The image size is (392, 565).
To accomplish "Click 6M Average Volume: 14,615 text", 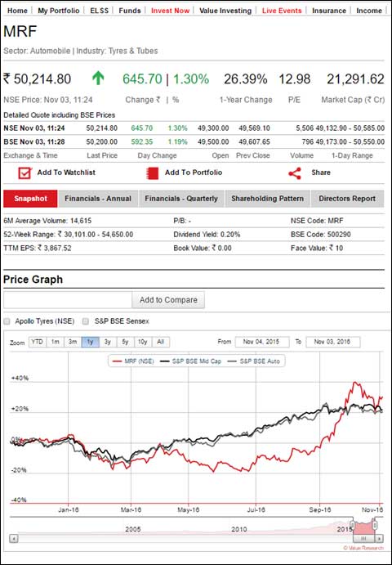I will coord(47,221).
